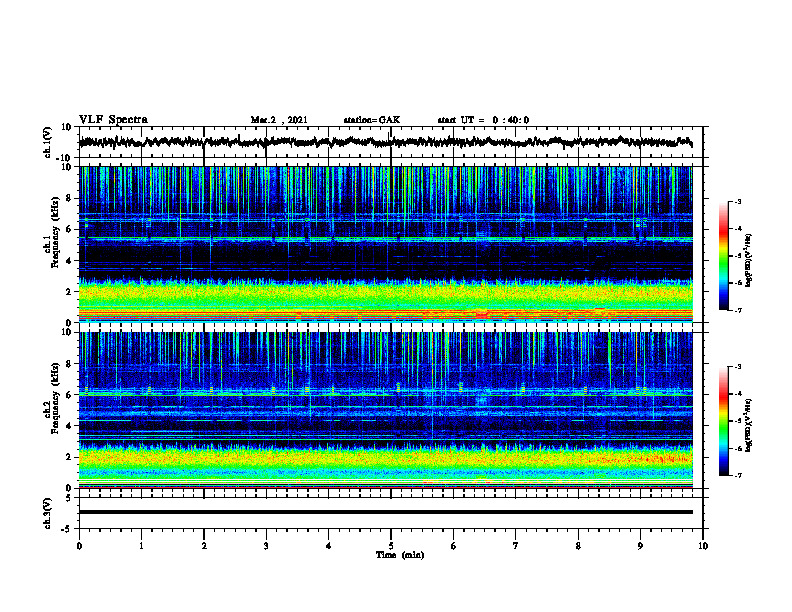The width and height of the screenshot is (792, 612).
Task: Select the date text "Mar.2 , 2021"
Action: click(x=279, y=120)
